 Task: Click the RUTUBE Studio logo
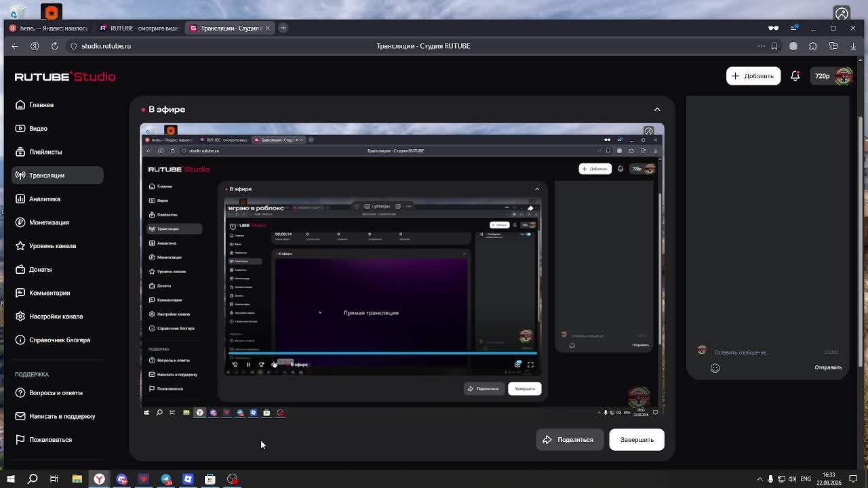coord(65,77)
